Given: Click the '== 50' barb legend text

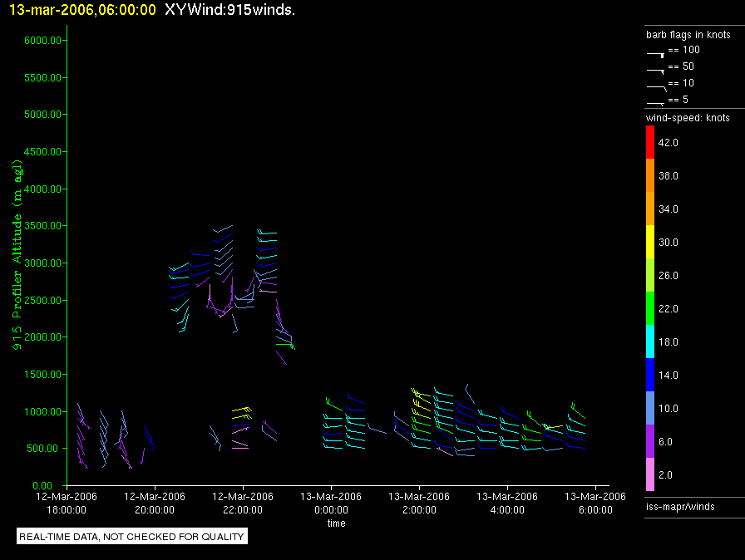Looking at the screenshot, I should tap(681, 66).
